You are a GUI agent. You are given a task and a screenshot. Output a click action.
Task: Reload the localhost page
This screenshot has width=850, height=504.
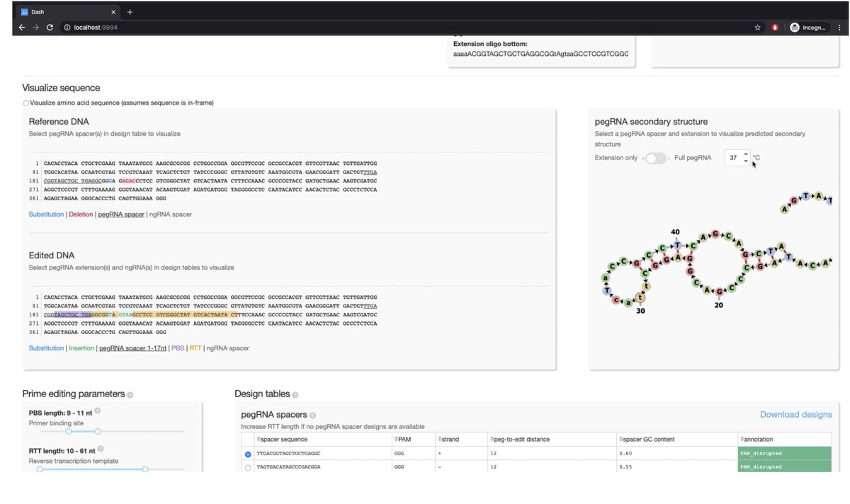50,27
